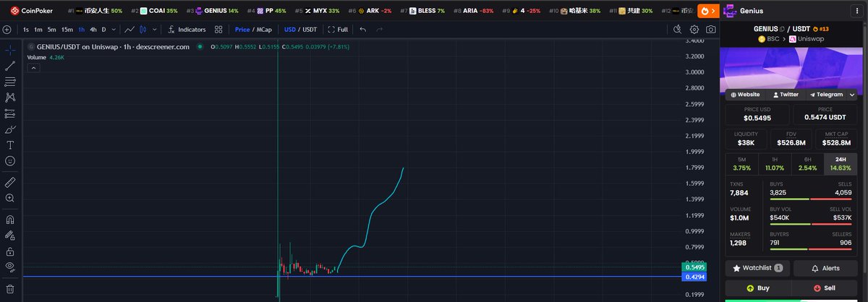The width and height of the screenshot is (868, 302).
Task: Set timeframe to 5m
Action: click(52, 30)
